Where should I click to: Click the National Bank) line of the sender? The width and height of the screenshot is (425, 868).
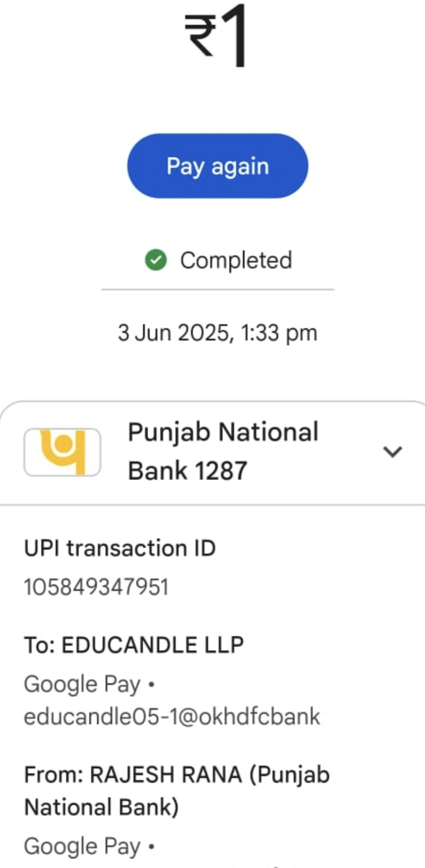[101, 807]
